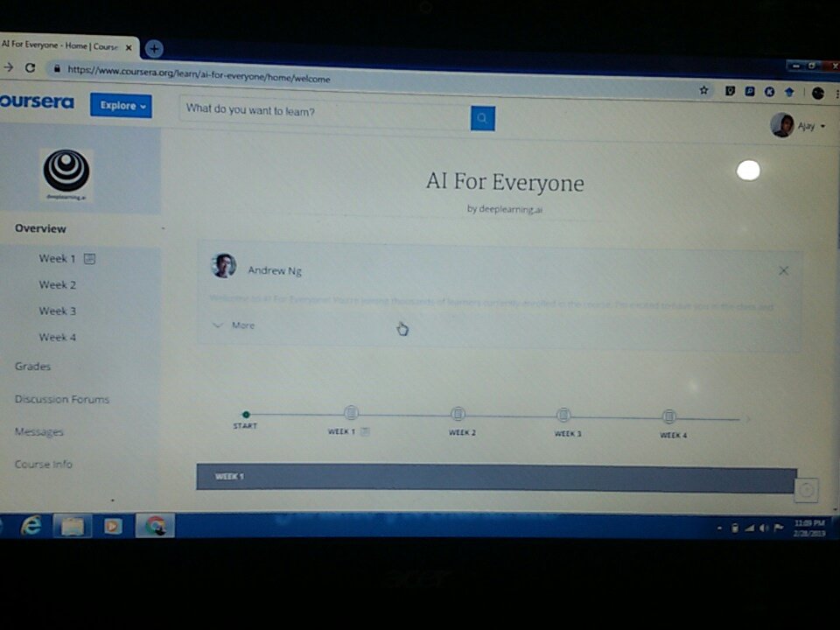
Task: Click the first browser extension icon after the star
Action: (730, 91)
